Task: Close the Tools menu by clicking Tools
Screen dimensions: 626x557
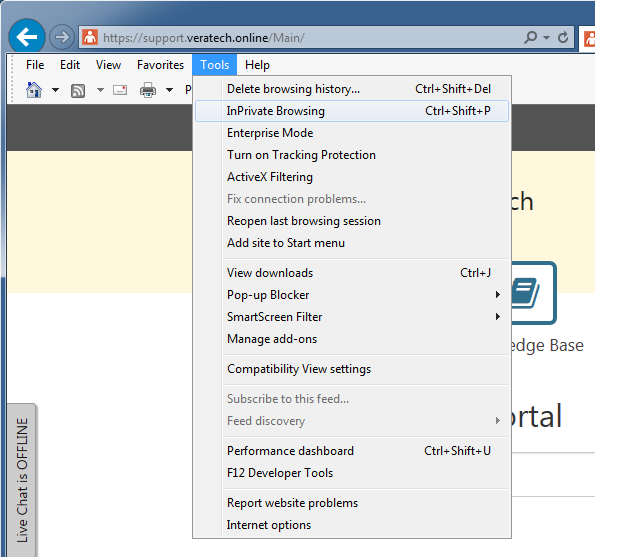Action: (x=215, y=65)
